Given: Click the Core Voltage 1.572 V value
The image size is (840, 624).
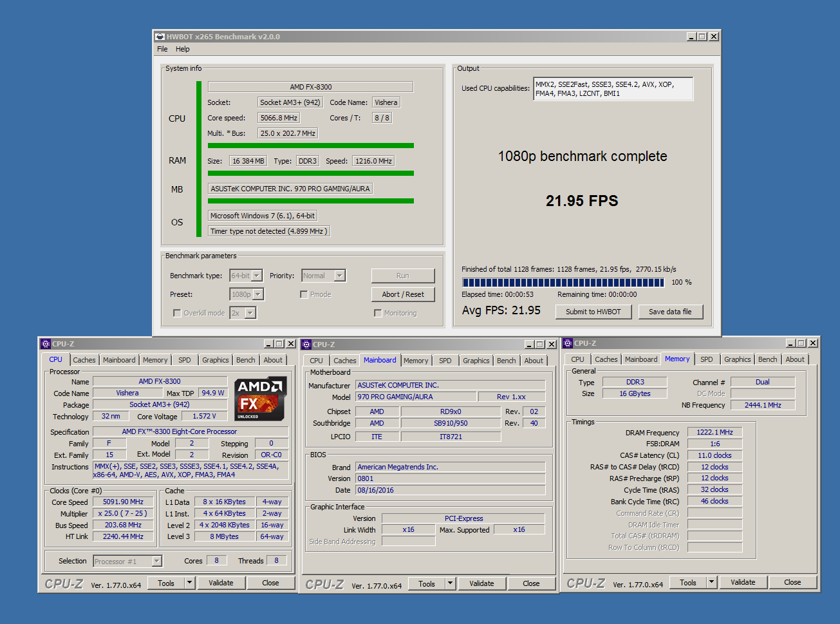Looking at the screenshot, I should click(x=204, y=416).
